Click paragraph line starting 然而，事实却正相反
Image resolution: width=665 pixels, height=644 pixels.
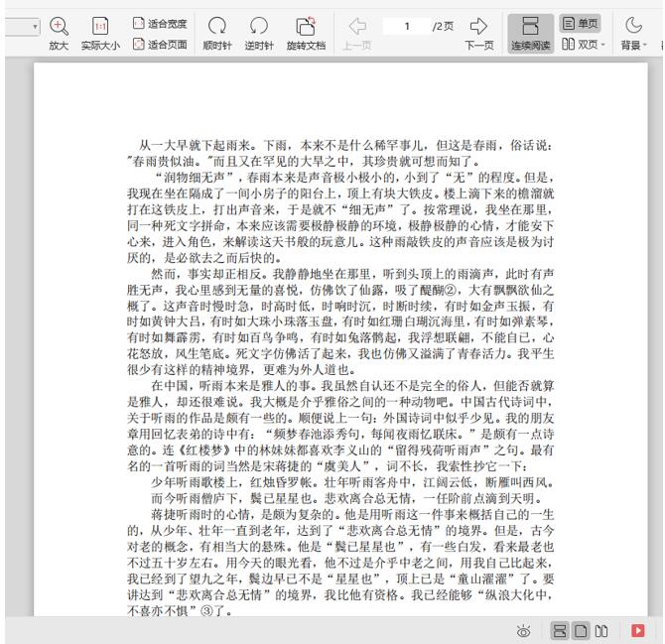pyautogui.click(x=352, y=274)
